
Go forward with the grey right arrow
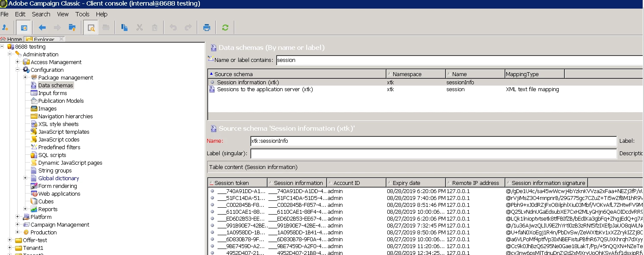click(x=57, y=28)
